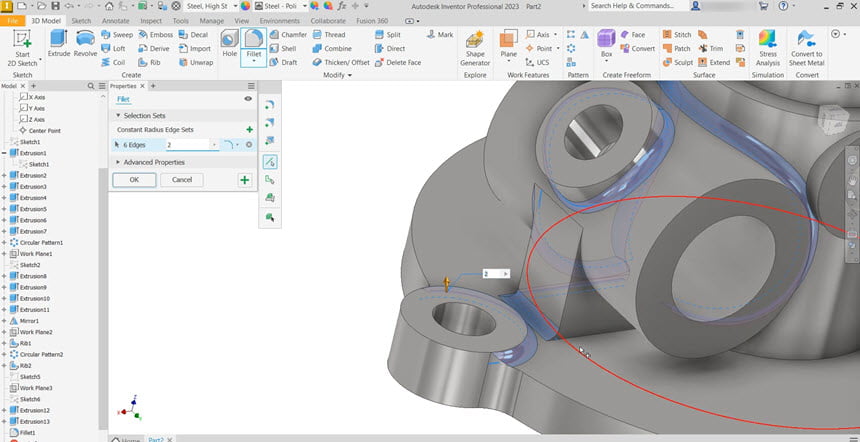Choose the Thread tool
860x442 pixels.
[x=328, y=35]
